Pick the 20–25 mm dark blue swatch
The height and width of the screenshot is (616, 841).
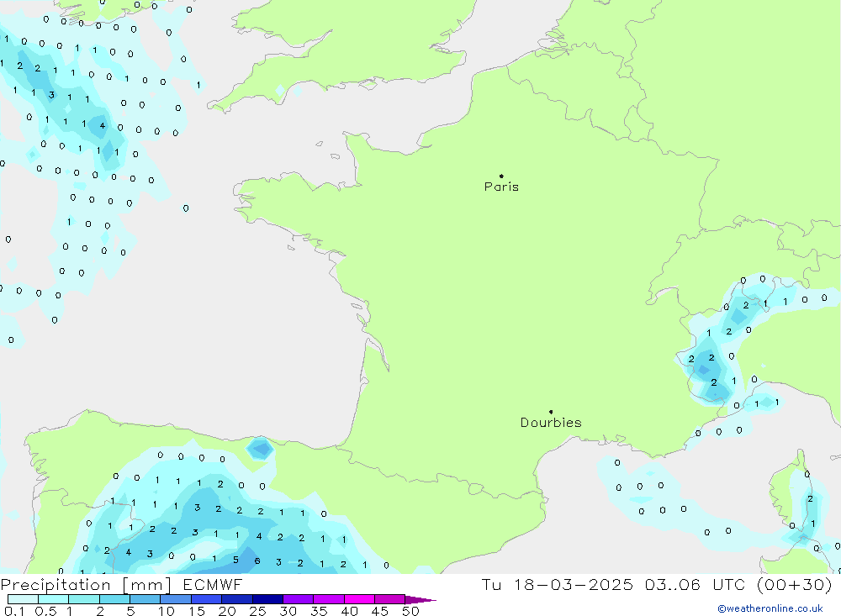point(237,599)
